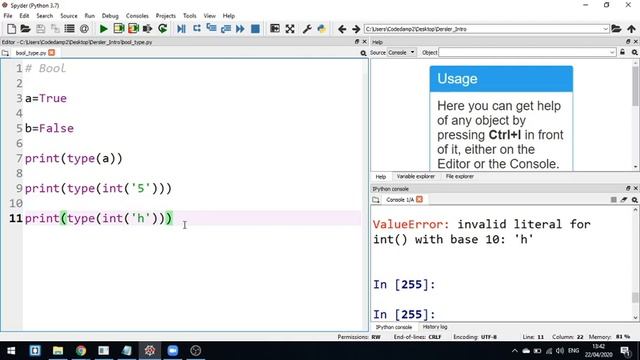
Task: Open the Source menu
Action: point(69,16)
